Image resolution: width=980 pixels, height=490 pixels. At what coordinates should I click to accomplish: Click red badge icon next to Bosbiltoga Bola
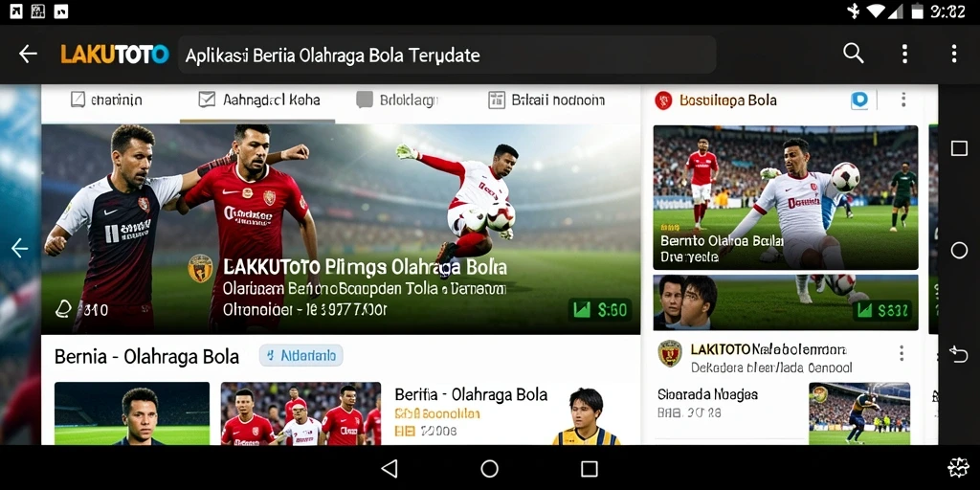coord(663,100)
